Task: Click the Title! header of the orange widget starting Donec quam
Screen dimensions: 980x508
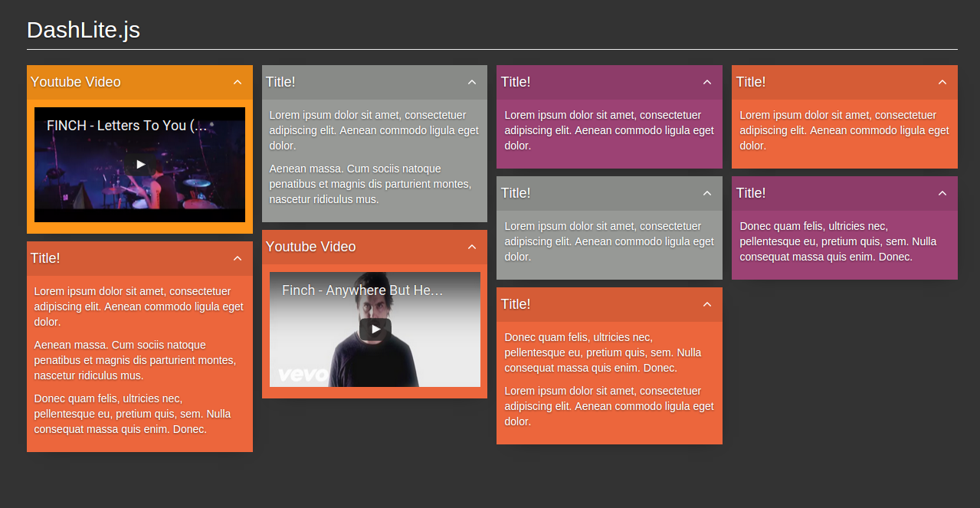Action: click(516, 304)
